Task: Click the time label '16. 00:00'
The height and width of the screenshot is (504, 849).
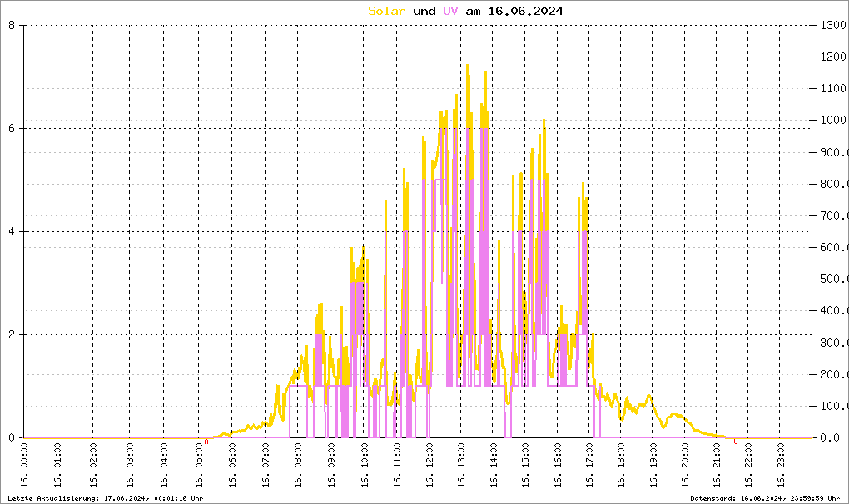Action: tap(24, 465)
